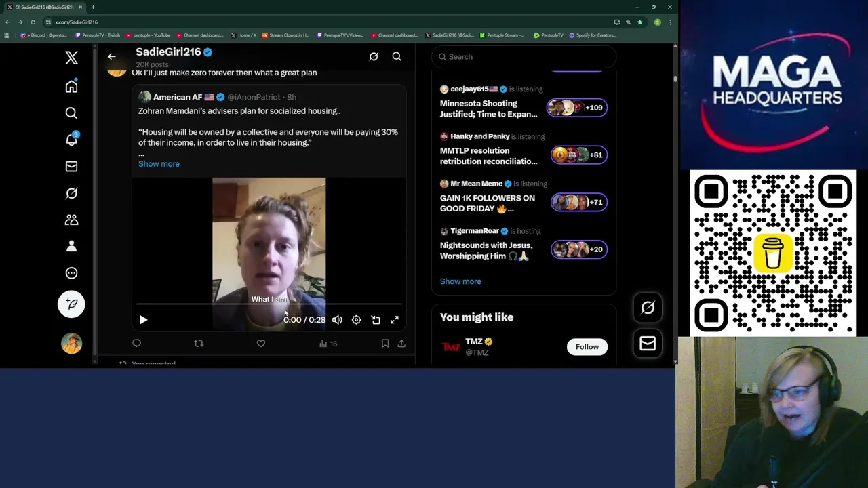Open Communities in the left sidebar
Image resolution: width=868 pixels, height=488 pixels.
point(71,220)
